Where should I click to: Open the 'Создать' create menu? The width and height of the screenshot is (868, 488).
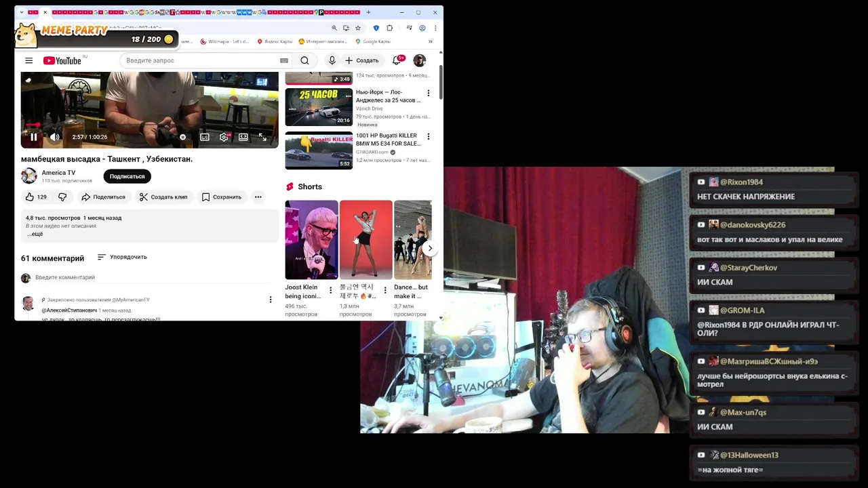(x=361, y=60)
